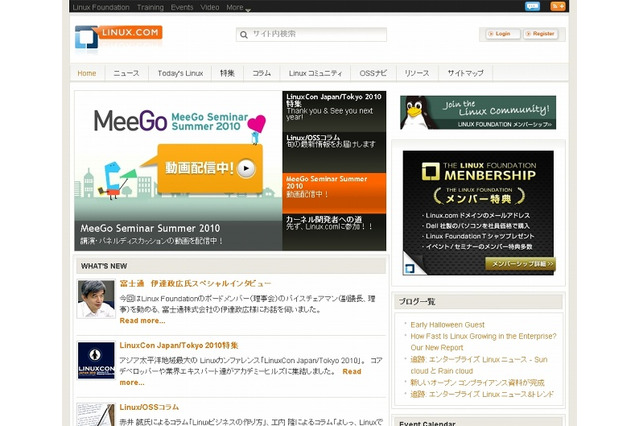Click Read more under Fujitsu interview

pyautogui.click(x=142, y=321)
